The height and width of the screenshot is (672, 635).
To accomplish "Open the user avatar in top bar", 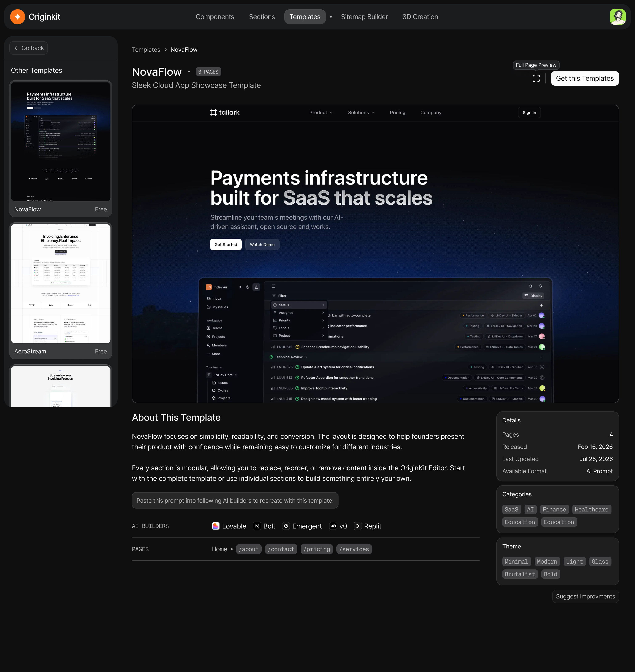I will coord(618,17).
